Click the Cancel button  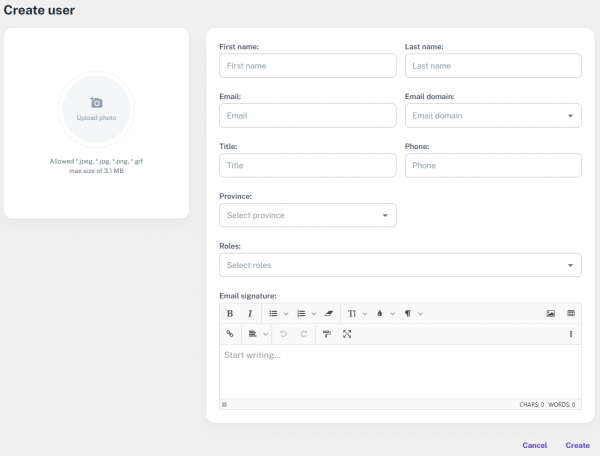point(534,445)
